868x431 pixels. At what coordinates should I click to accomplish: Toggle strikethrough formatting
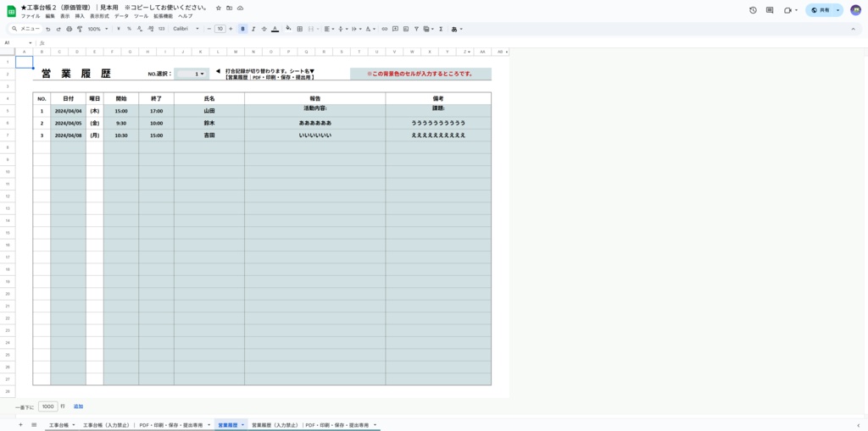pos(264,29)
